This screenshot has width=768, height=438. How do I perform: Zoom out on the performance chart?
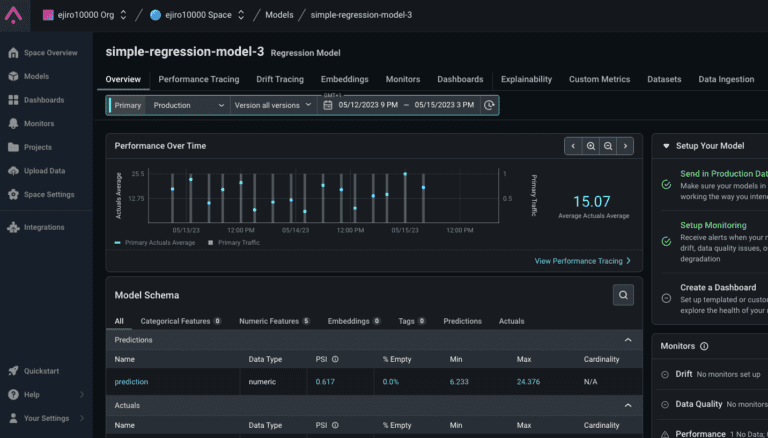pos(608,146)
